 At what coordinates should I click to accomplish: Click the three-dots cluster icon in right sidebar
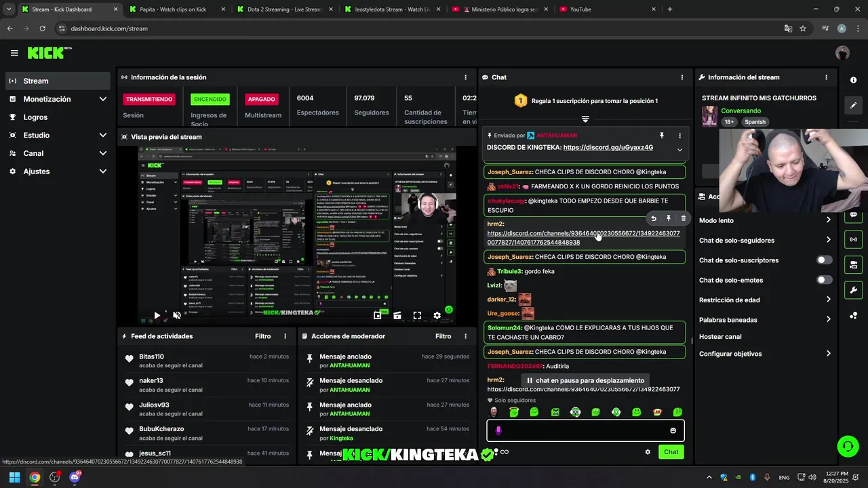[853, 315]
